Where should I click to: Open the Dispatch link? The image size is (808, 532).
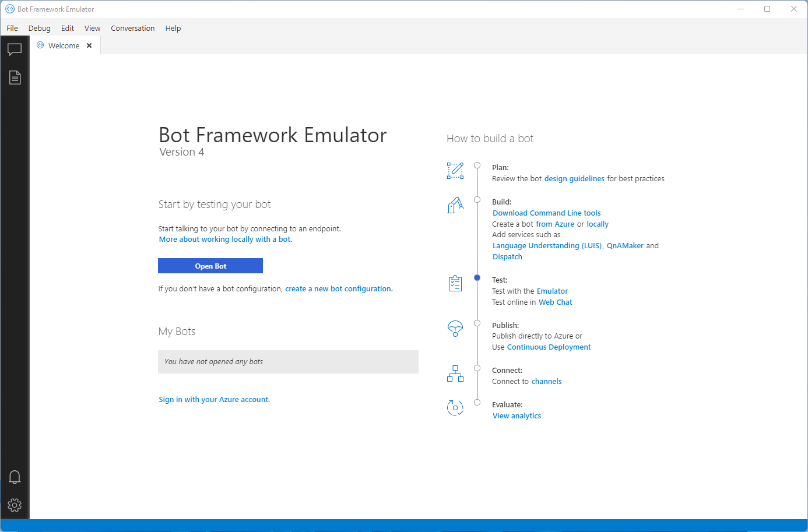point(507,257)
